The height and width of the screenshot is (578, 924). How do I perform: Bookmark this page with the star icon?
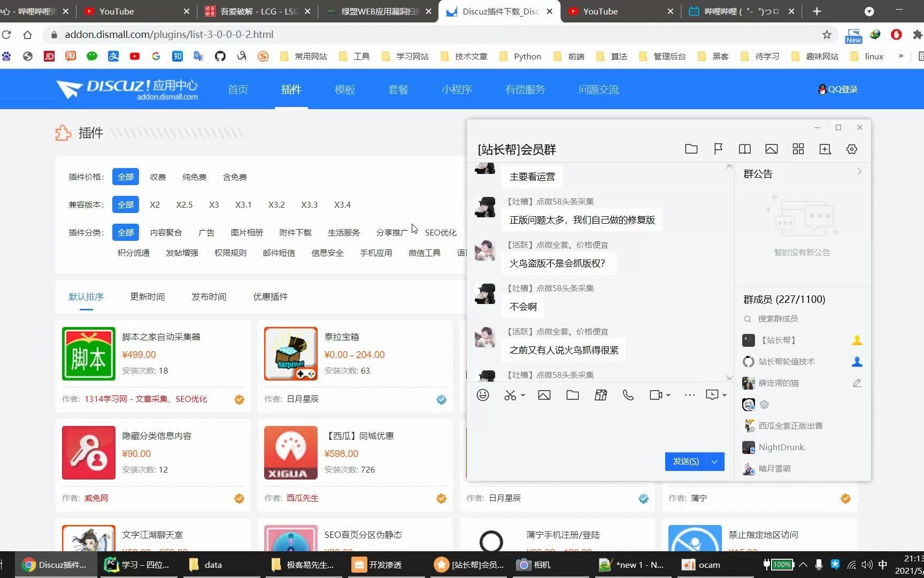[x=827, y=35]
